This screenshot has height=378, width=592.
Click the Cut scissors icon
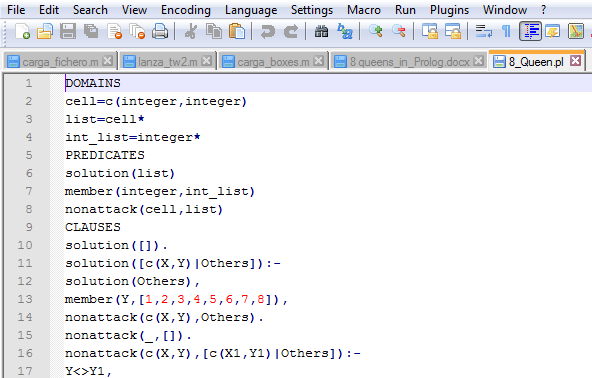point(191,31)
